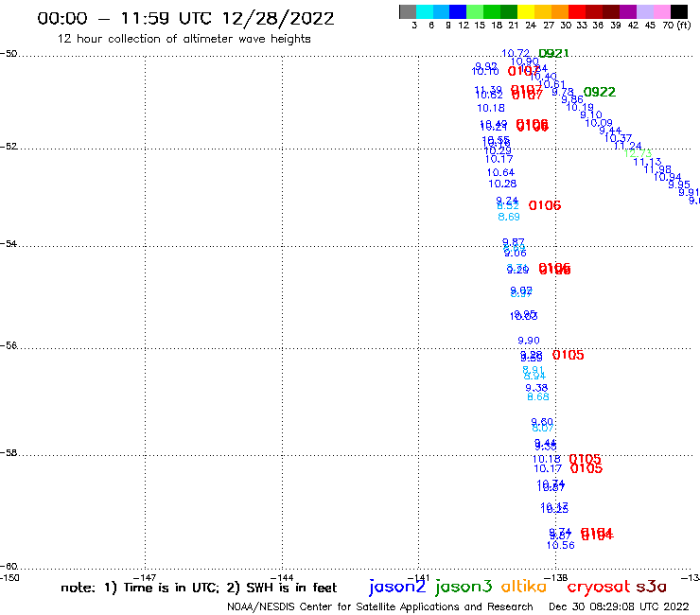
Task: Click the pink legend color swatch
Action: 661,11
